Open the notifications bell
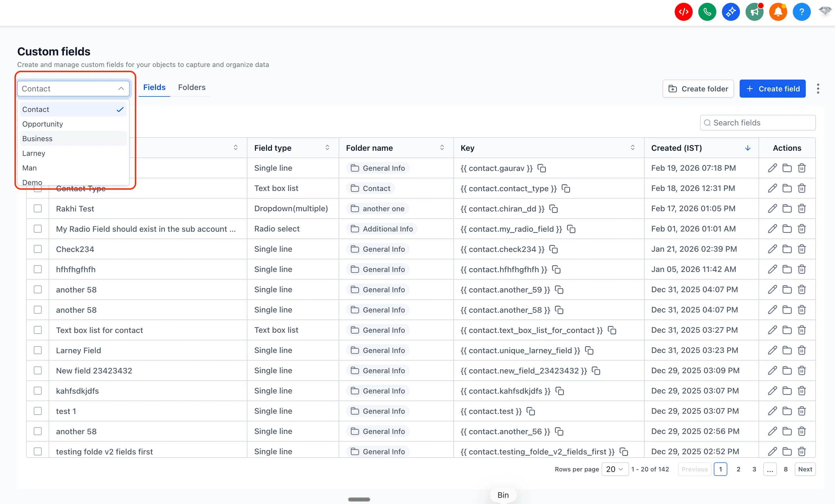Image resolution: width=835 pixels, height=504 pixels. [x=778, y=12]
